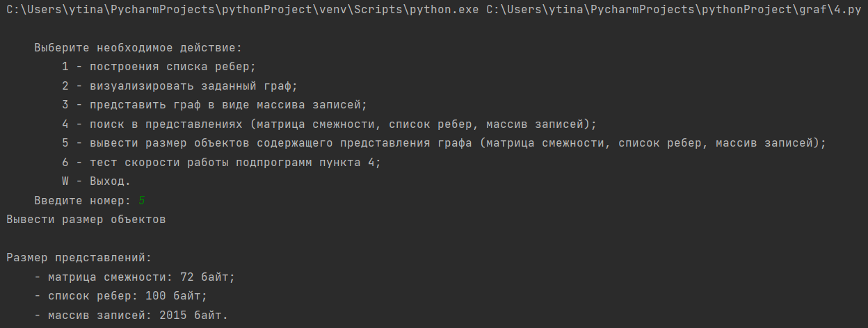Select option 2 'визуализировать заданный граф'

[180, 86]
